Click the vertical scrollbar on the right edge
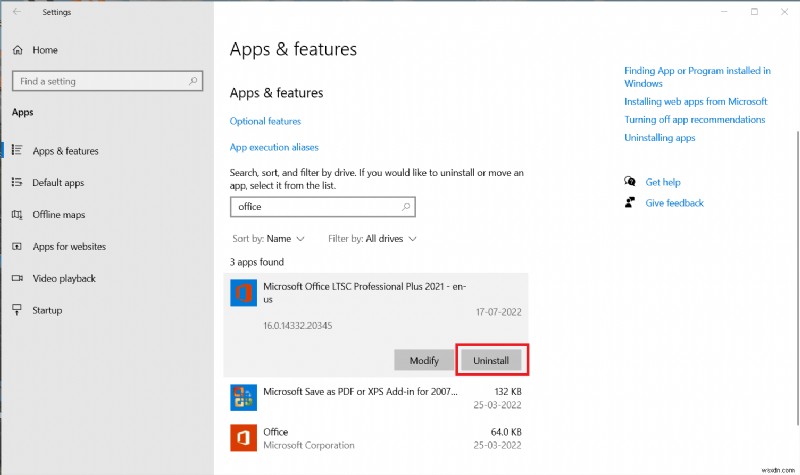The width and height of the screenshot is (800, 475). [x=797, y=278]
